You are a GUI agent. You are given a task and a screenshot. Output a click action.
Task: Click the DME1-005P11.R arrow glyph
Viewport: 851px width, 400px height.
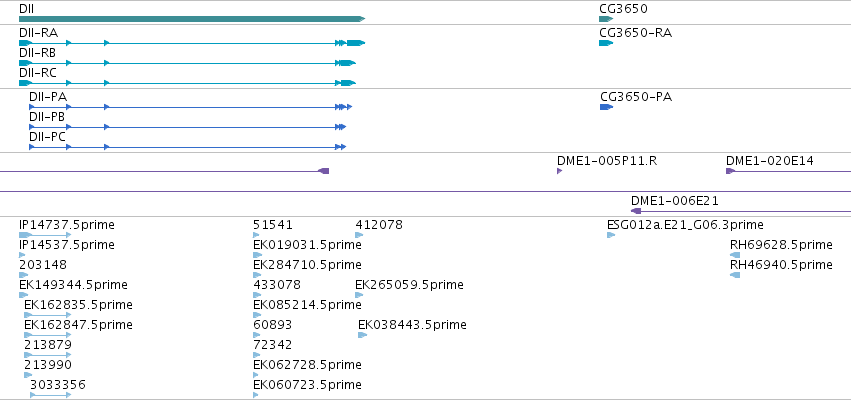pos(560,171)
